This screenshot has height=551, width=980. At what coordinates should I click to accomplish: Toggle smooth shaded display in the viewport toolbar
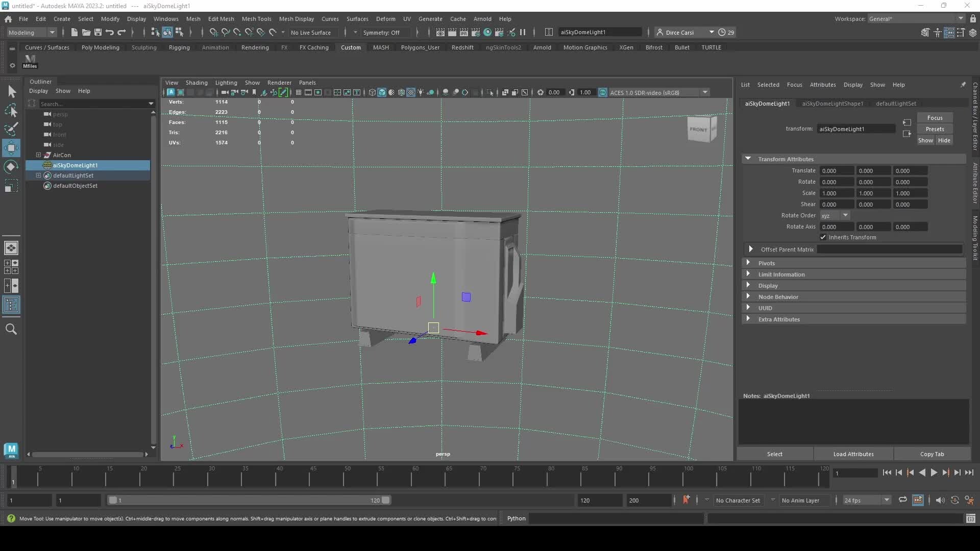382,92
